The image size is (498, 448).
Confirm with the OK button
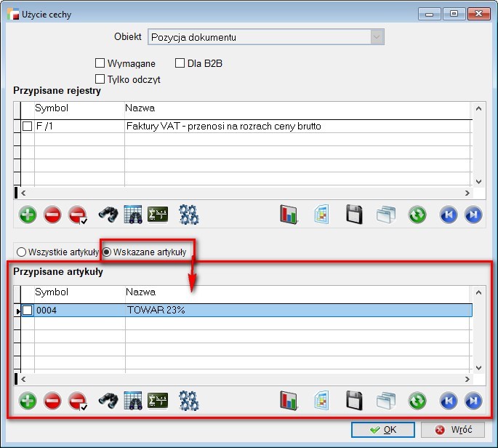[x=383, y=430]
